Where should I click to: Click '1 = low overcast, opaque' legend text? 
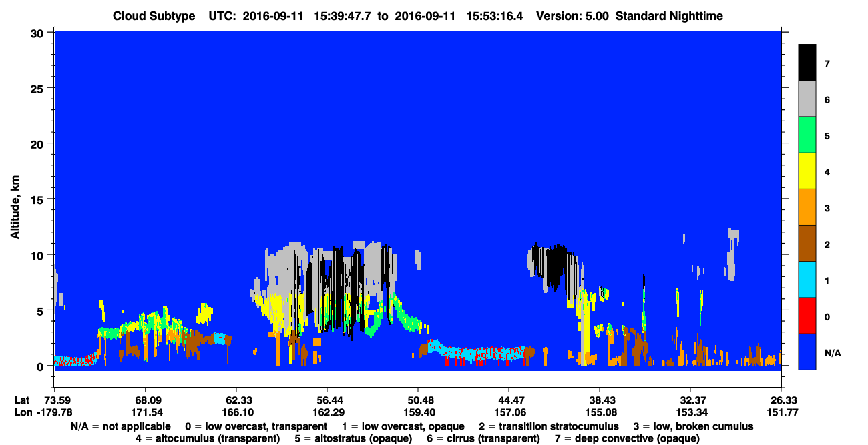click(x=403, y=426)
